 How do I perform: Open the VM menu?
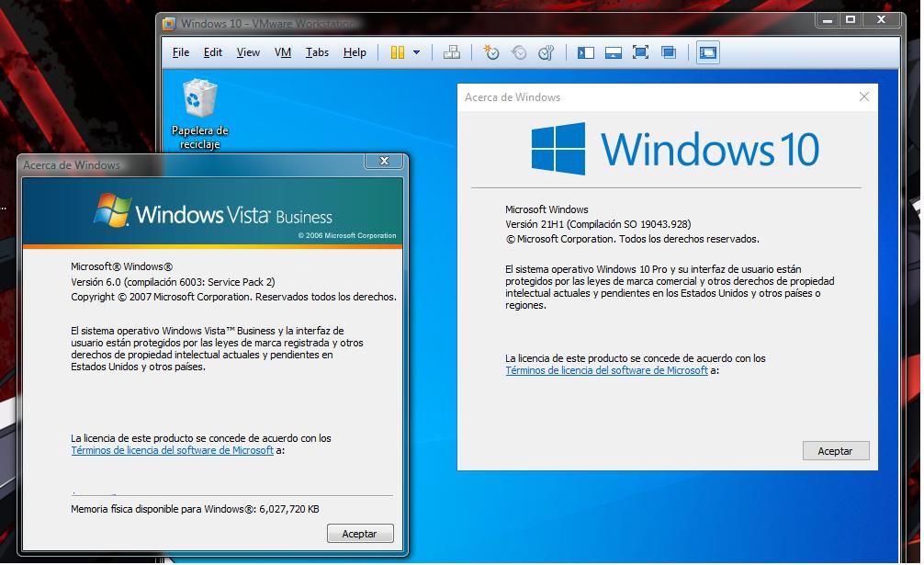pyautogui.click(x=283, y=52)
